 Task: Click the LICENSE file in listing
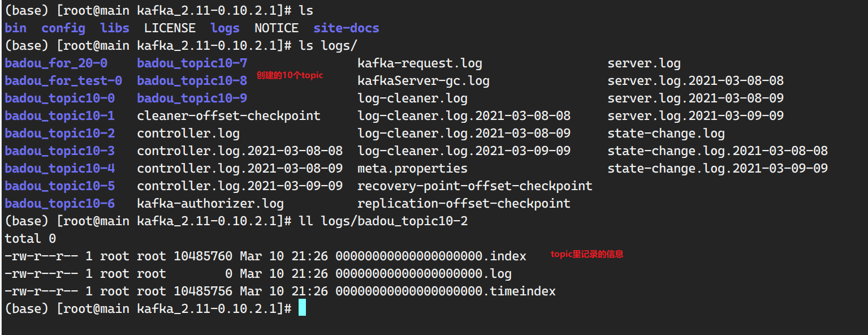click(x=170, y=28)
